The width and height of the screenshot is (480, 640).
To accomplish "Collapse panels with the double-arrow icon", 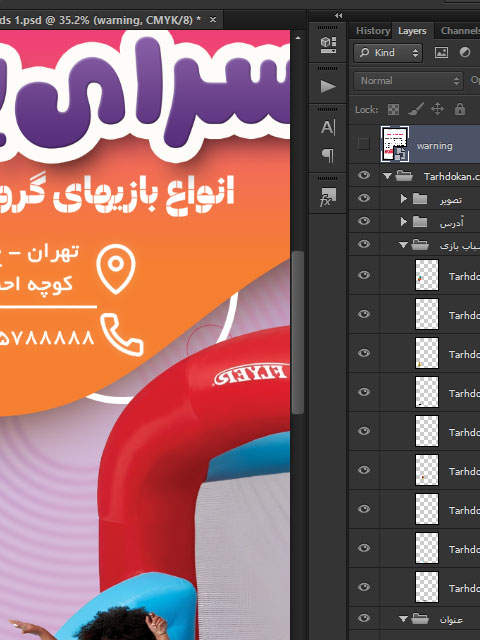I will pos(338,16).
